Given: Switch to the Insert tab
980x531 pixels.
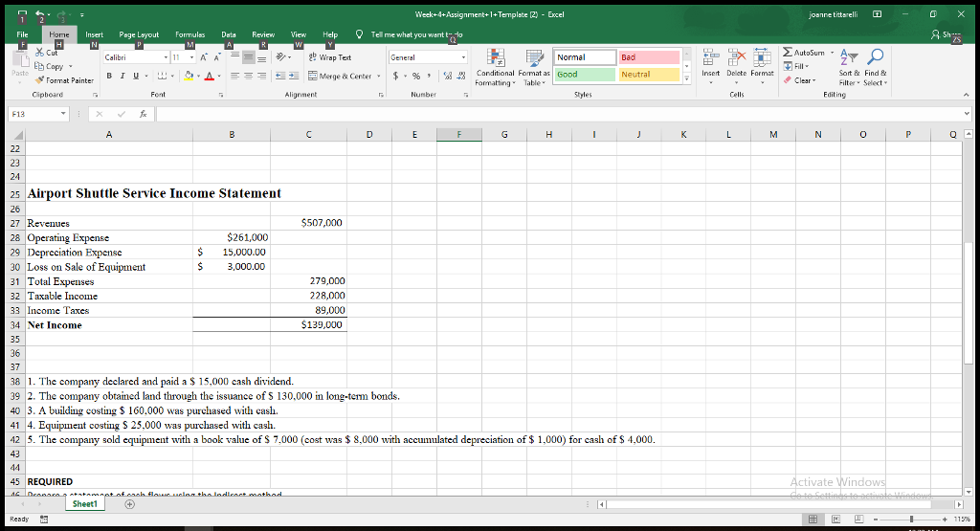Looking at the screenshot, I should (95, 34).
